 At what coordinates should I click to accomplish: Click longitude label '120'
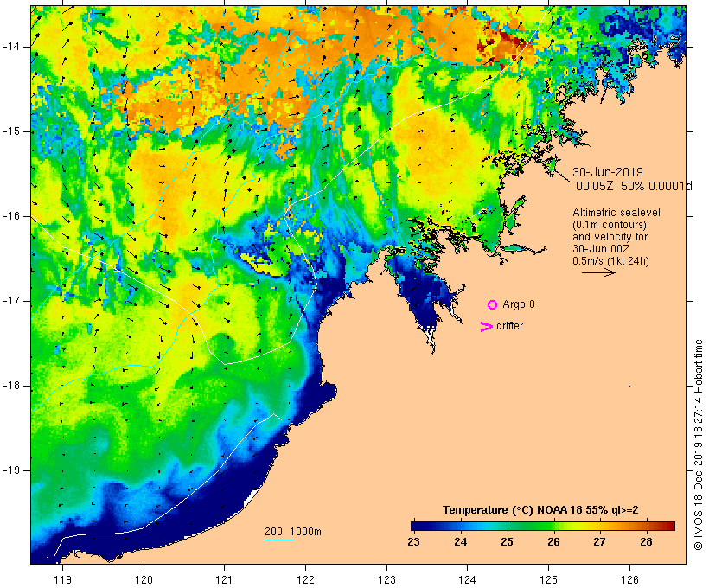[144, 580]
